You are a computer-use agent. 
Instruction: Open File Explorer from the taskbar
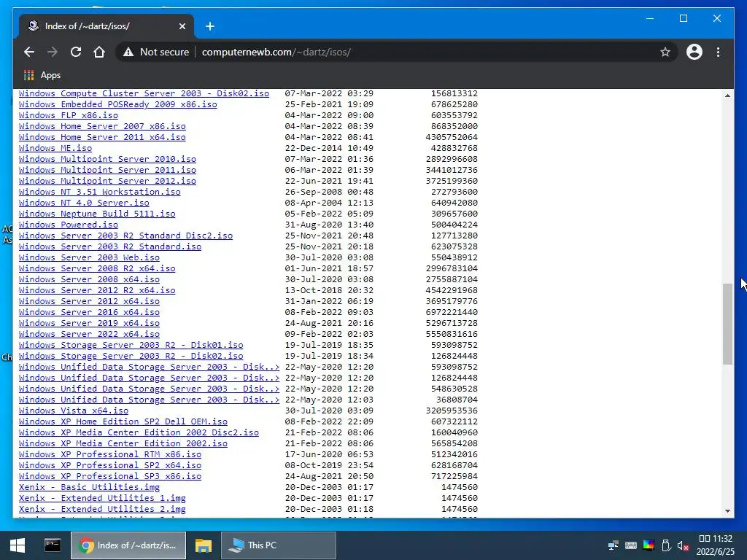pyautogui.click(x=204, y=545)
